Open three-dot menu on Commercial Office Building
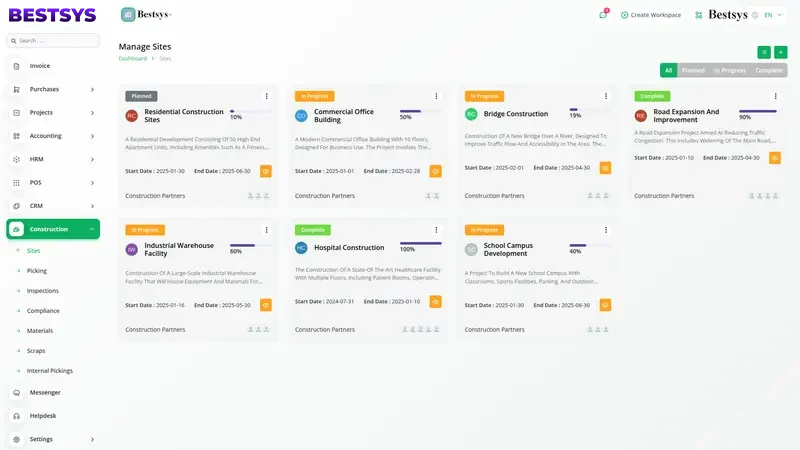Viewport: 800px width, 450px height. pos(436,96)
